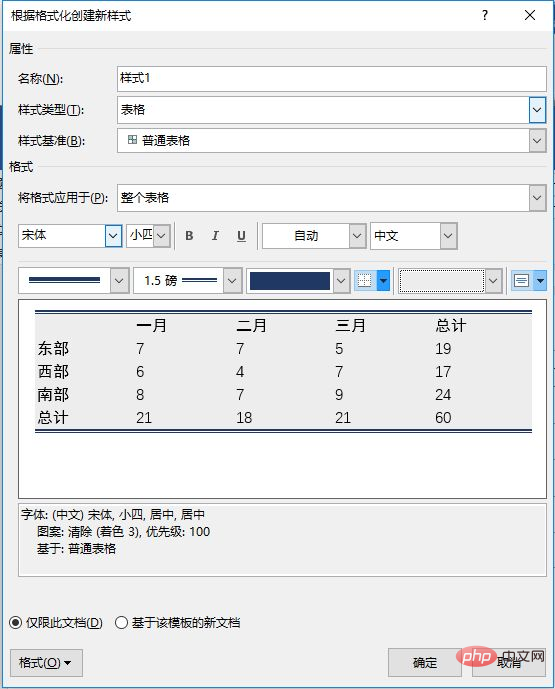555x689 pixels.
Task: Click the 确定 button
Action: [x=424, y=663]
